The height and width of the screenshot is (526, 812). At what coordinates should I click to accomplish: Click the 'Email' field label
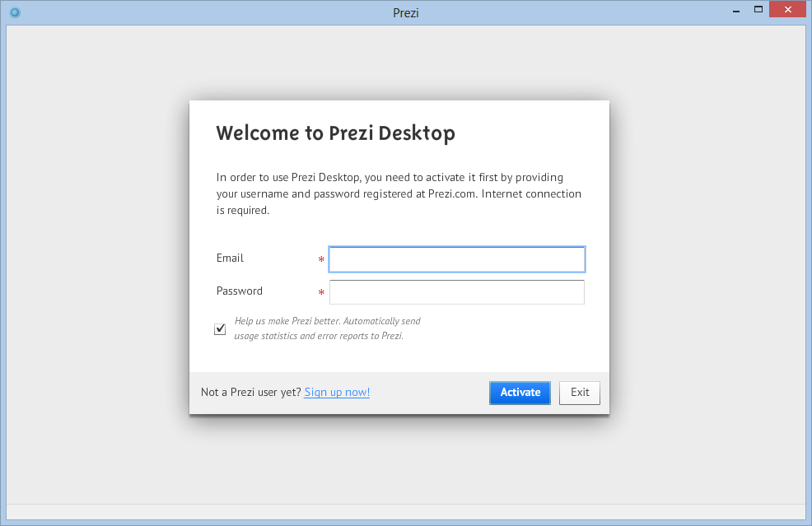[230, 258]
